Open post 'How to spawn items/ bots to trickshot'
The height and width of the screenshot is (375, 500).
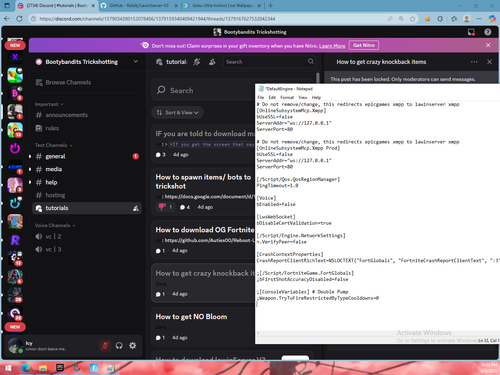[203, 182]
